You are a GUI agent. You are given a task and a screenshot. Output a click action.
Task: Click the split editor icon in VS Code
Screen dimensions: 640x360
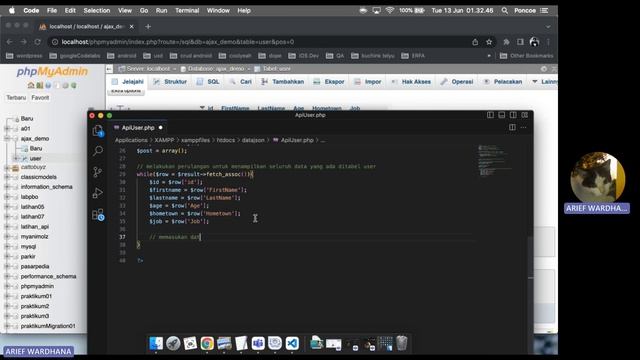pos(512,127)
